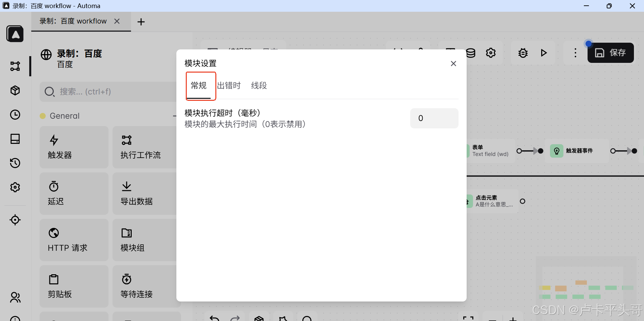Click the redo arrow in bottom toolbar

[235, 318]
